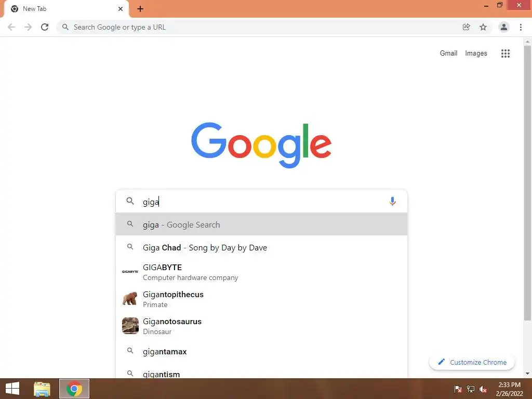Go back using the browser back arrow
The height and width of the screenshot is (399, 532).
click(x=11, y=27)
